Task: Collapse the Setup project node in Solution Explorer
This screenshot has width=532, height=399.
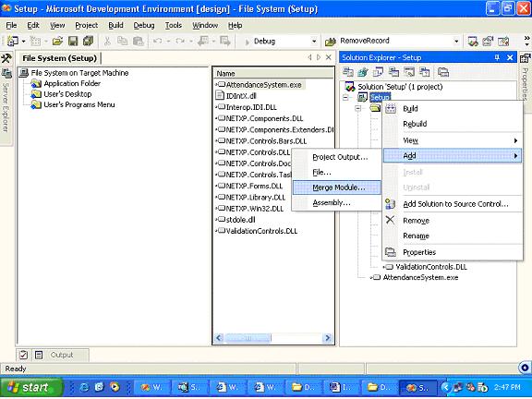Action: tap(345, 98)
